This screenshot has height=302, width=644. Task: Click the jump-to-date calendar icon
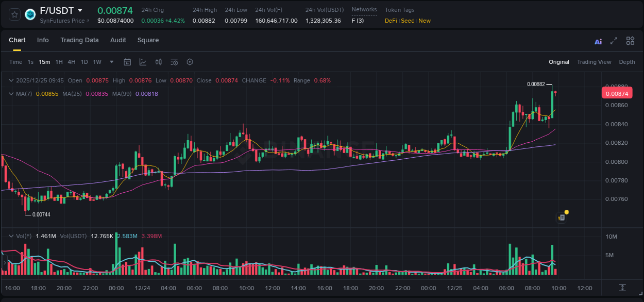click(x=127, y=62)
